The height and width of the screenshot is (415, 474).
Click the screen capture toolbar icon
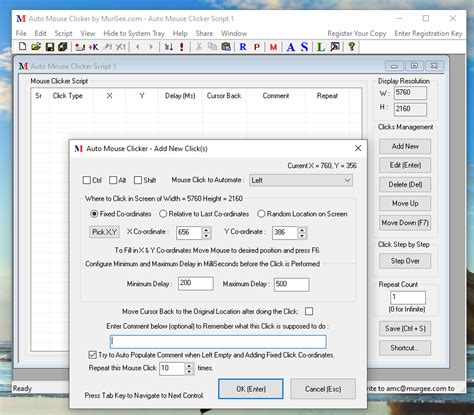(x=335, y=47)
